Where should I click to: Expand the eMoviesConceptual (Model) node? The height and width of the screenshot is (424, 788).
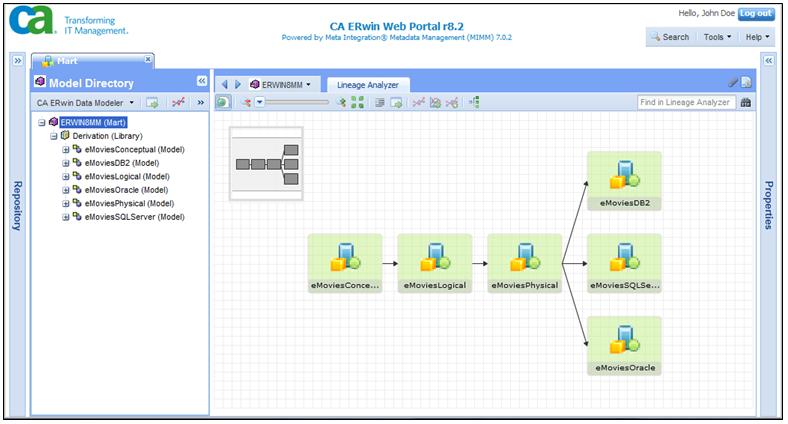click(65, 150)
